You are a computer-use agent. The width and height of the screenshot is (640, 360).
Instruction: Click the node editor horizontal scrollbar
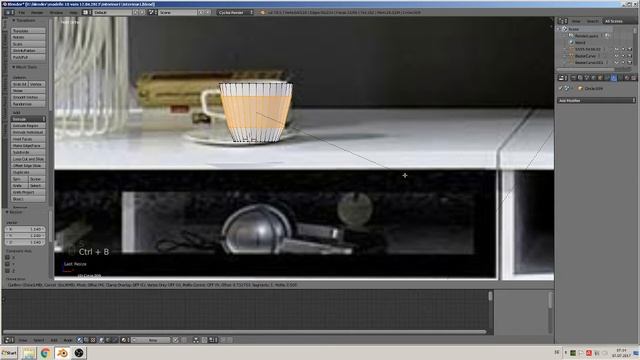click(x=245, y=332)
